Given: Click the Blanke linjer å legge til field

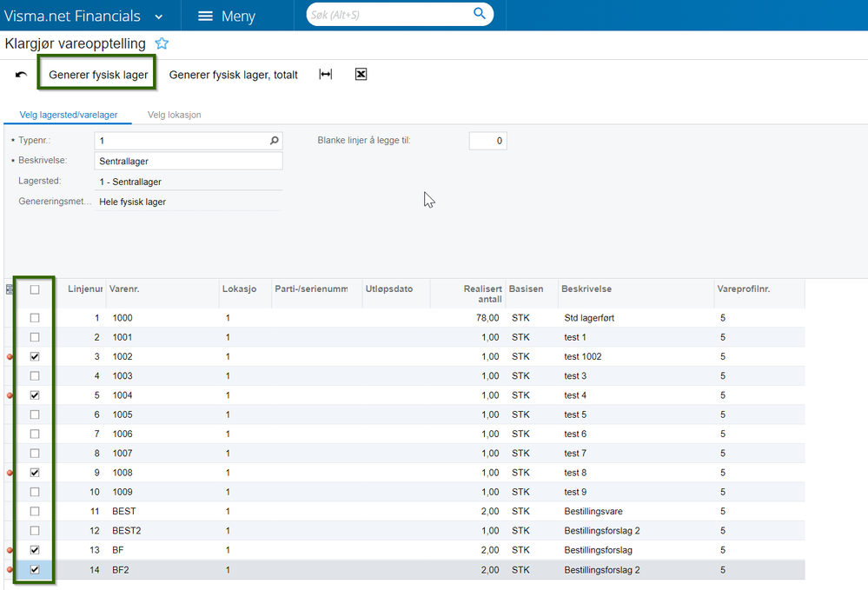Looking at the screenshot, I should coord(487,141).
